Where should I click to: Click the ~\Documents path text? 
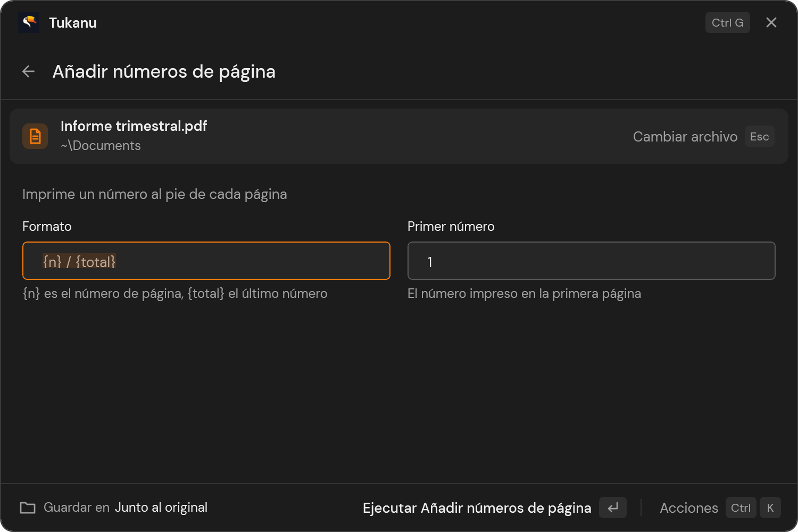(x=101, y=146)
